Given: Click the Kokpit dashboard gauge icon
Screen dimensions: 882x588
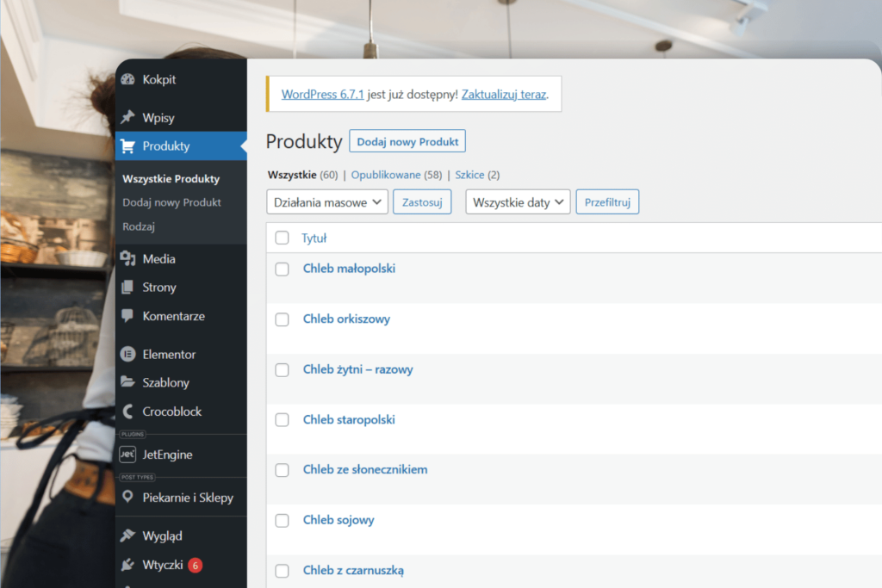Looking at the screenshot, I should pos(128,79).
